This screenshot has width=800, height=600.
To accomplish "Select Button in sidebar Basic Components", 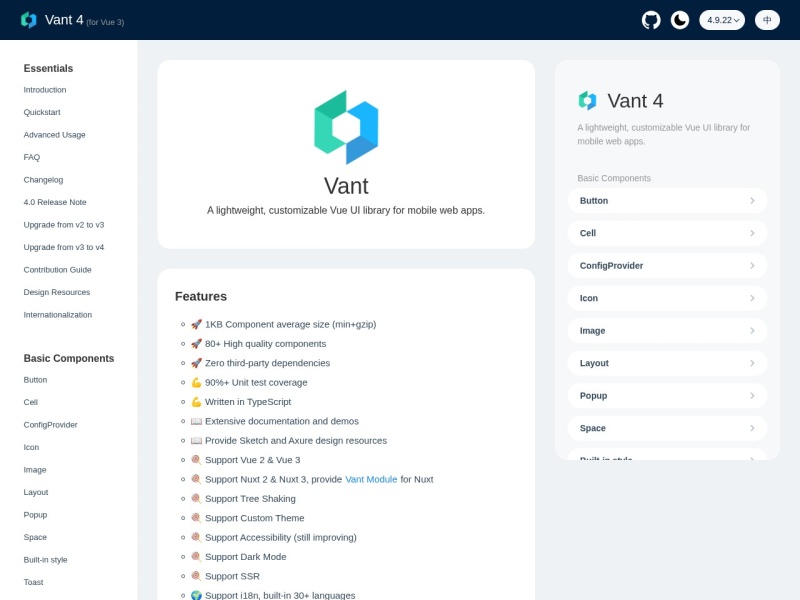I will (x=35, y=380).
